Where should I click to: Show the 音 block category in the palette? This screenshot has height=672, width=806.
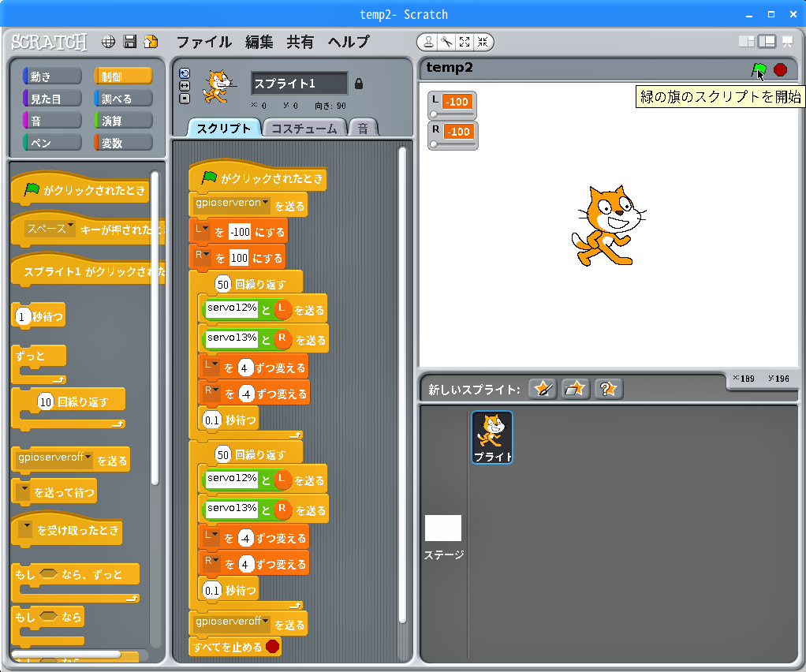tap(52, 121)
